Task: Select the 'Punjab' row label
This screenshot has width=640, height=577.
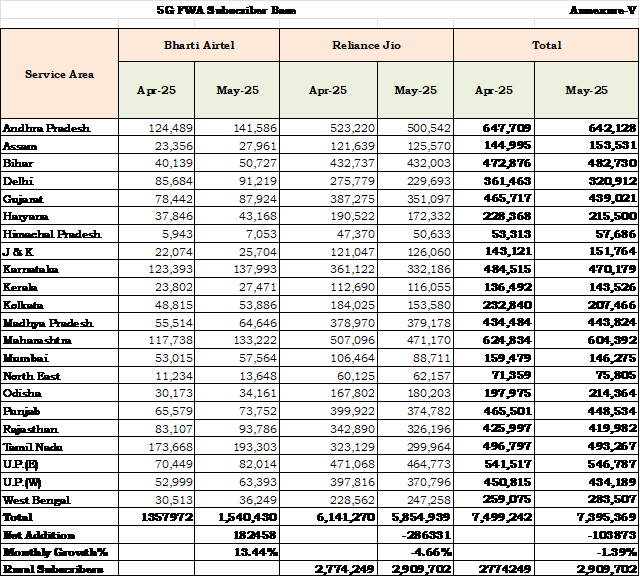Action: 21,411
